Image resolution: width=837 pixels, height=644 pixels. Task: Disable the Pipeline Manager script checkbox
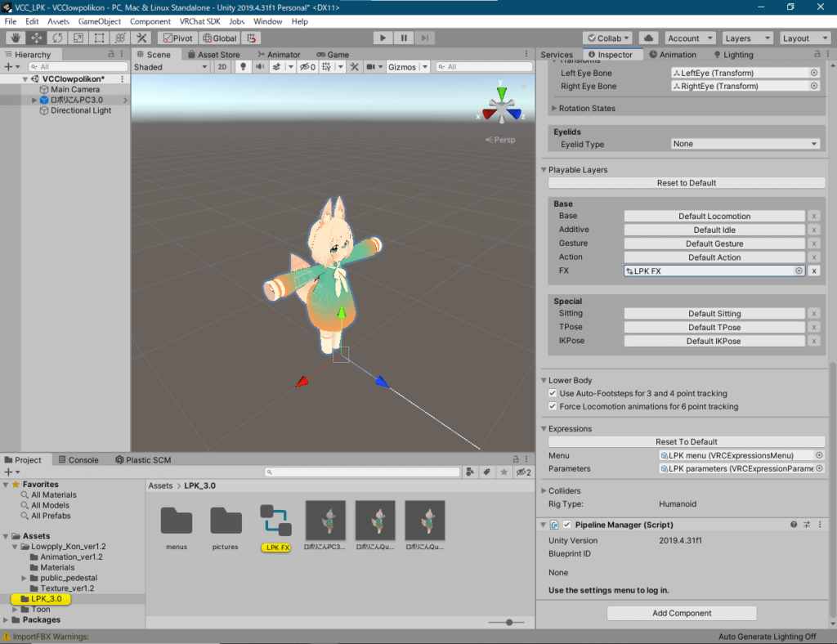(x=567, y=525)
